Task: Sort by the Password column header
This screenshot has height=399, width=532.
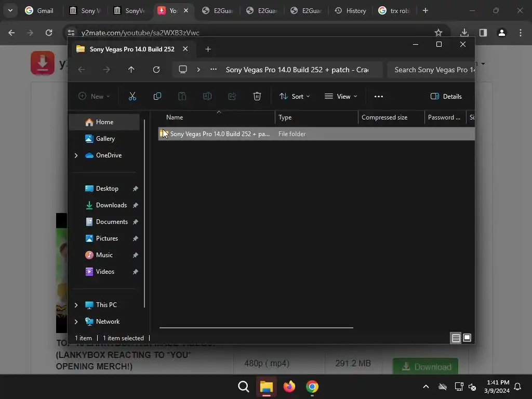Action: pyautogui.click(x=445, y=117)
